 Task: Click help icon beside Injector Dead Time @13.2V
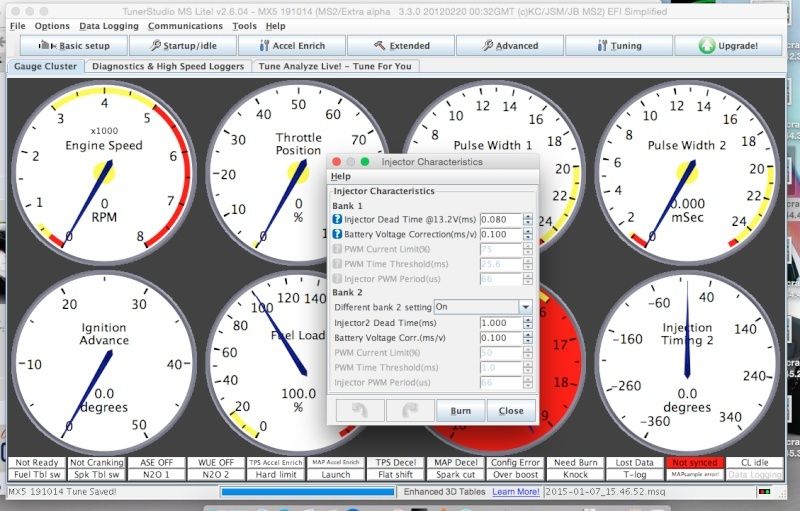337,219
